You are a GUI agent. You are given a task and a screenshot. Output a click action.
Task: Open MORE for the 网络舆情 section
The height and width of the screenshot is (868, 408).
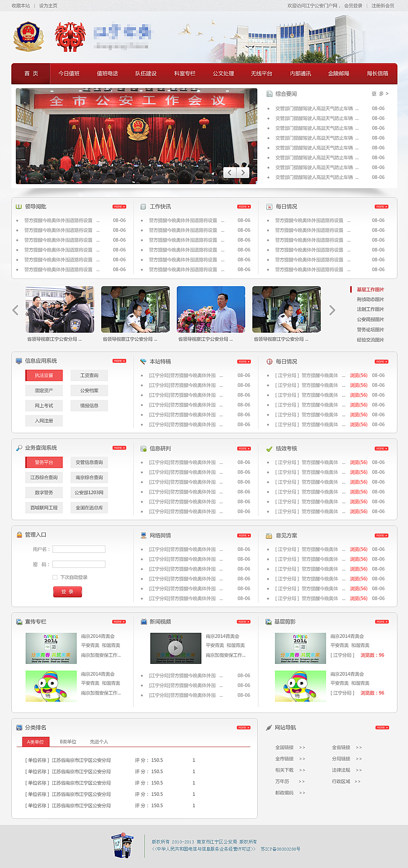click(x=244, y=536)
